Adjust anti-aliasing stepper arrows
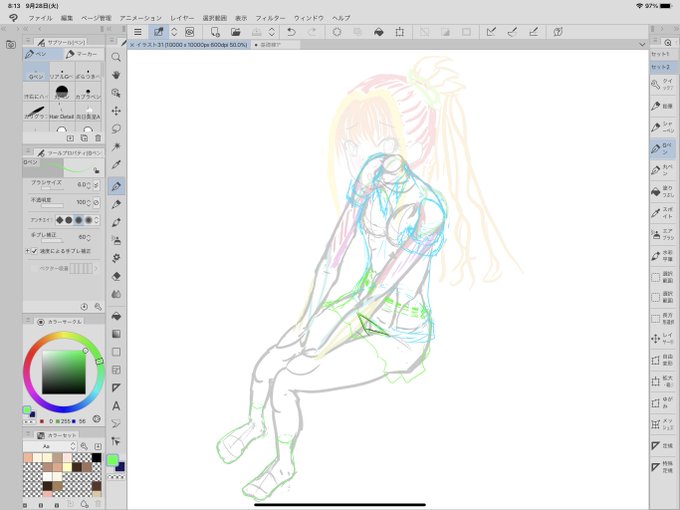 pos(97,220)
